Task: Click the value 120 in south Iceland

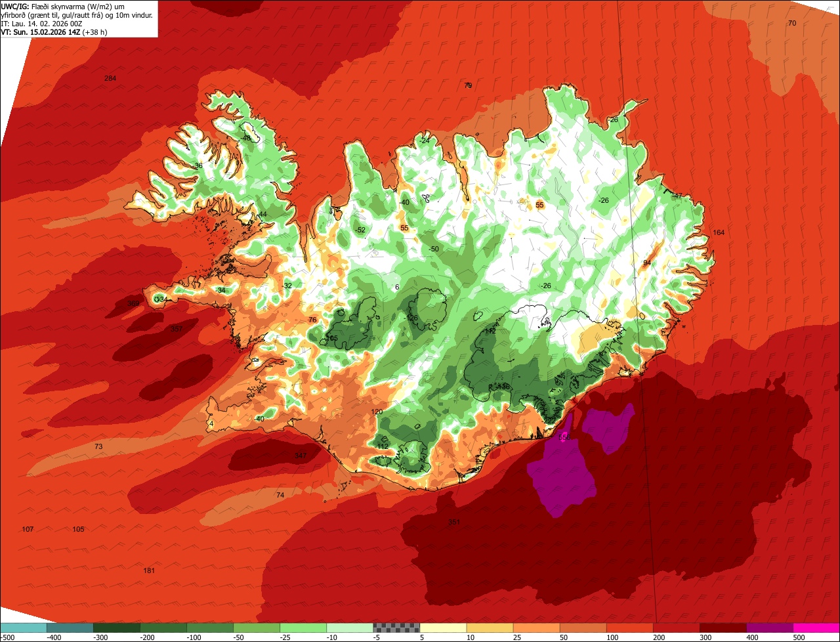Action: pyautogui.click(x=377, y=412)
